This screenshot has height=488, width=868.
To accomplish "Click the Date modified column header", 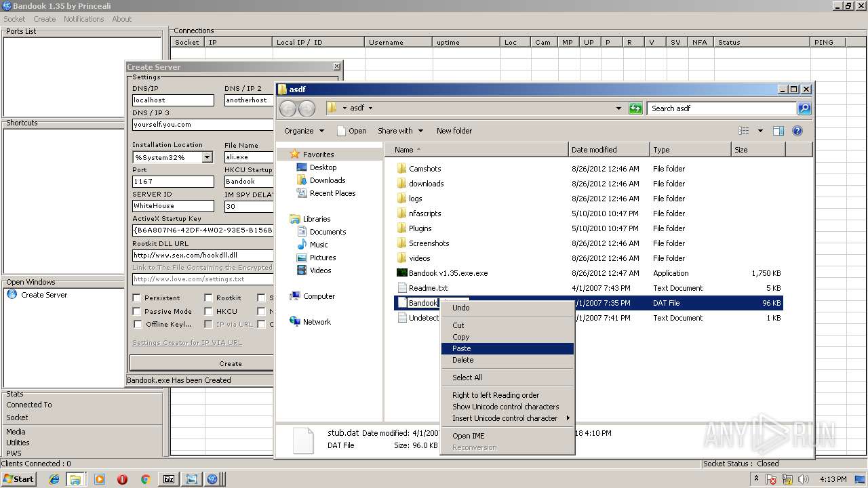I will coord(609,150).
